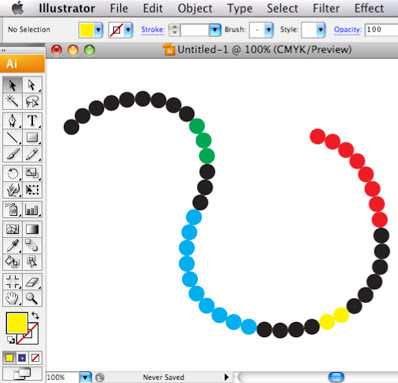398x383 pixels.
Task: Select the Zoom magnifier tool
Action: [x=32, y=298]
